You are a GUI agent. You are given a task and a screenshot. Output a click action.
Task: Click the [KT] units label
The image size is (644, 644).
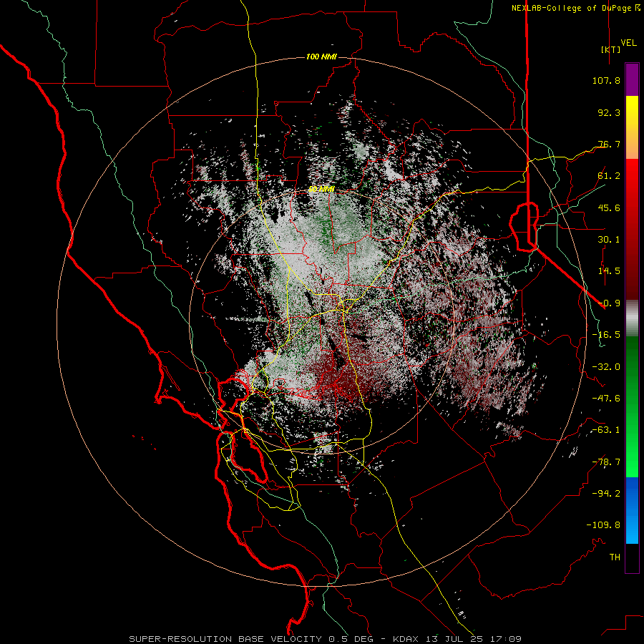point(610,49)
